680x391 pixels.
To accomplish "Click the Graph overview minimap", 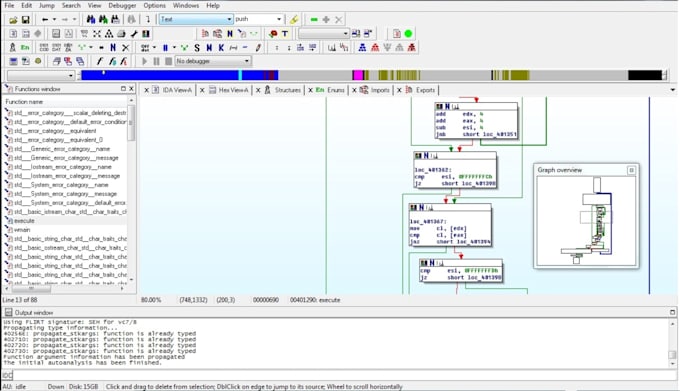I will pos(586,220).
